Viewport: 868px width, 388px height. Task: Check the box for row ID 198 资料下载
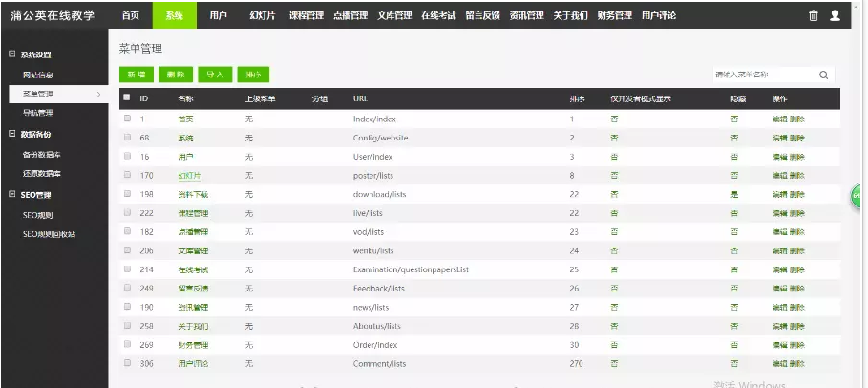[127, 193]
